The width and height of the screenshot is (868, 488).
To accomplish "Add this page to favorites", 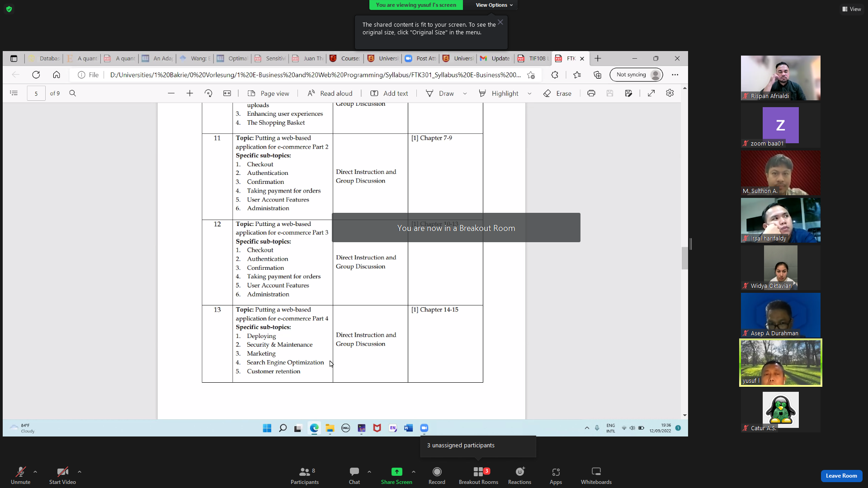I will tap(531, 75).
